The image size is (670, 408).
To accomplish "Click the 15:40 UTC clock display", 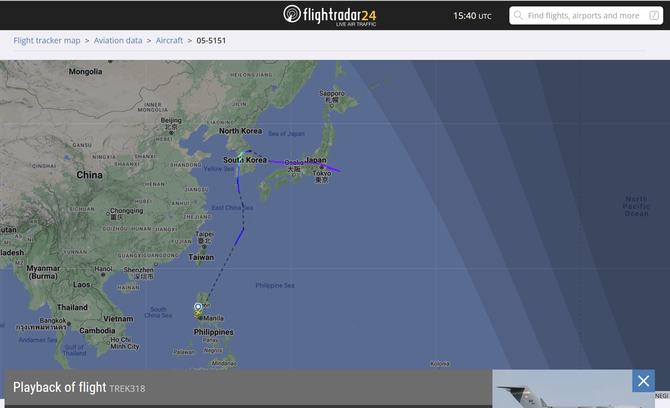I will pos(472,16).
